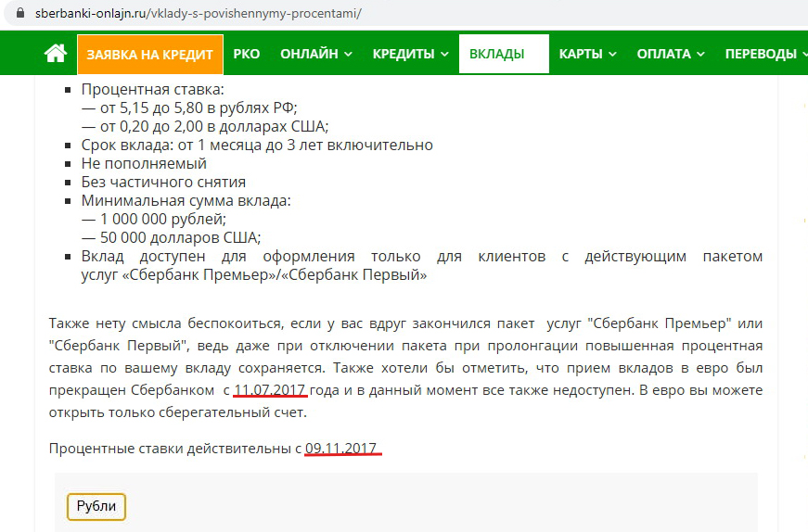Image resolution: width=808 pixels, height=532 pixels.
Task: Click the Рубли currency button
Action: coord(96,506)
